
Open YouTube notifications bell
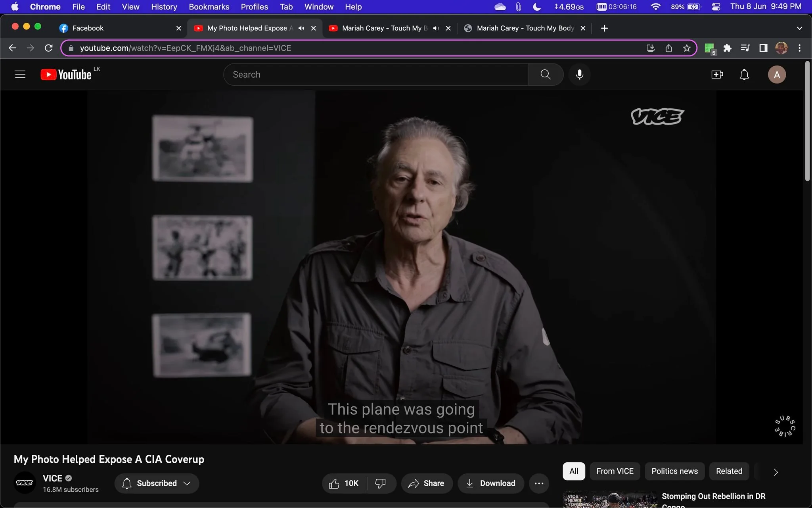(x=744, y=74)
